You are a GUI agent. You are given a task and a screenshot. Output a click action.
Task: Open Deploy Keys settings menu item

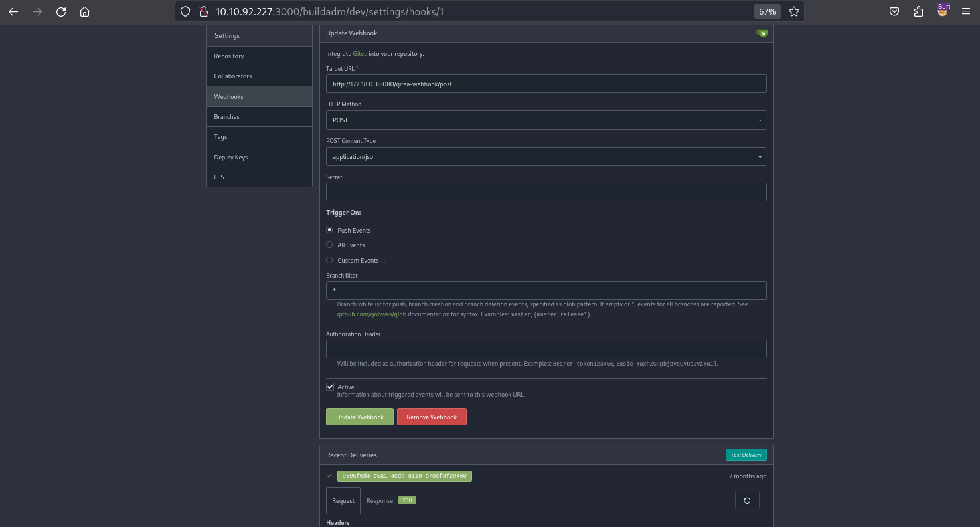point(260,158)
